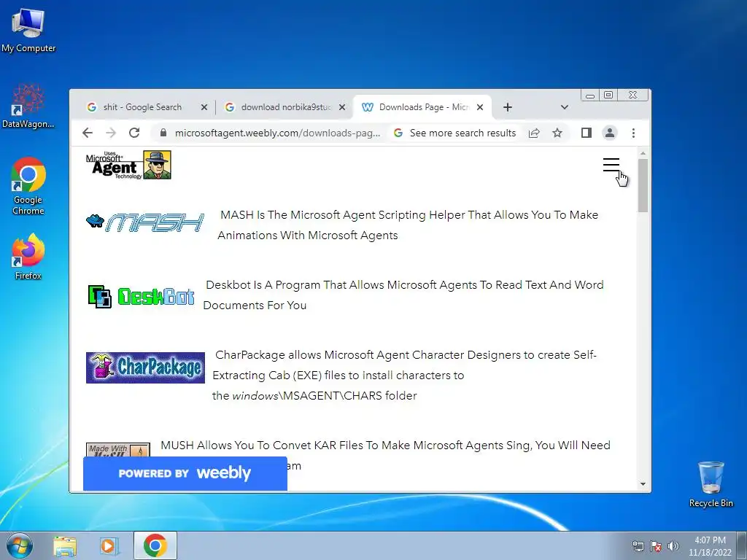Open the MASH logo image
Viewport: 747px width, 560px height.
pyautogui.click(x=145, y=223)
